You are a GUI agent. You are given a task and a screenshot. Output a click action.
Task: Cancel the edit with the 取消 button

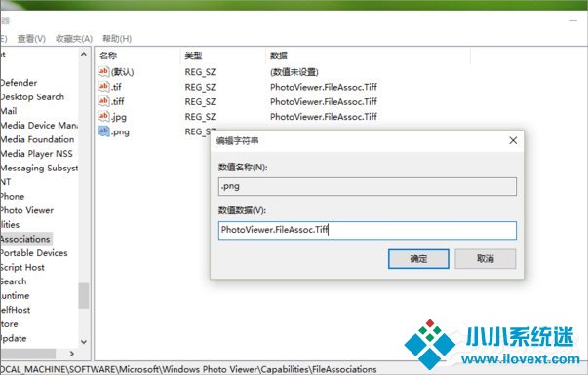click(x=486, y=259)
